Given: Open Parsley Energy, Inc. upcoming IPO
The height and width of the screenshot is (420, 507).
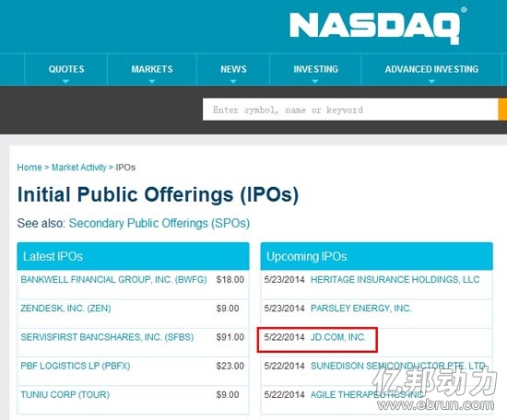Looking at the screenshot, I should click(360, 309).
